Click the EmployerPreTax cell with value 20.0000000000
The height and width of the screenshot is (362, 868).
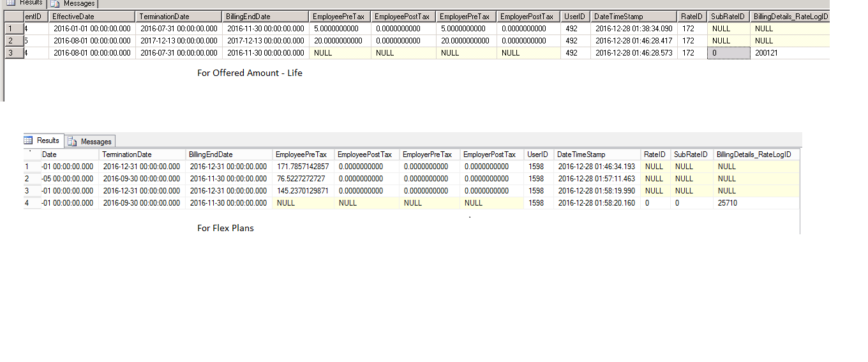click(465, 41)
